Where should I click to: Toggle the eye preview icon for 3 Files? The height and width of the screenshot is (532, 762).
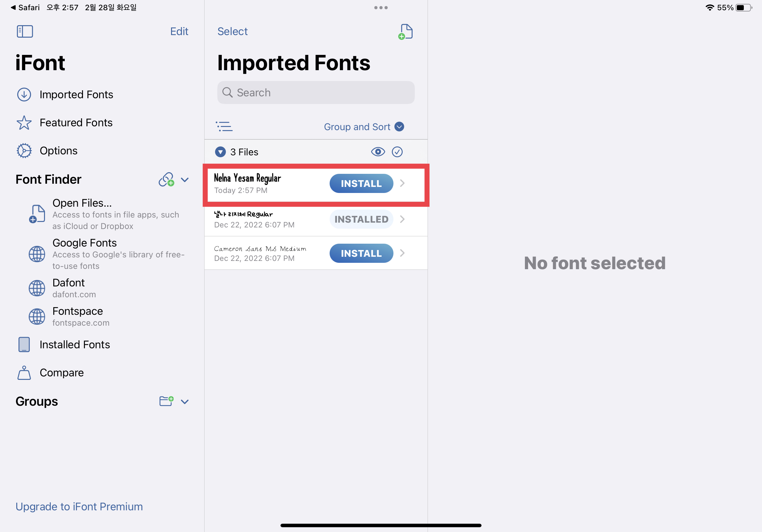[x=378, y=152]
